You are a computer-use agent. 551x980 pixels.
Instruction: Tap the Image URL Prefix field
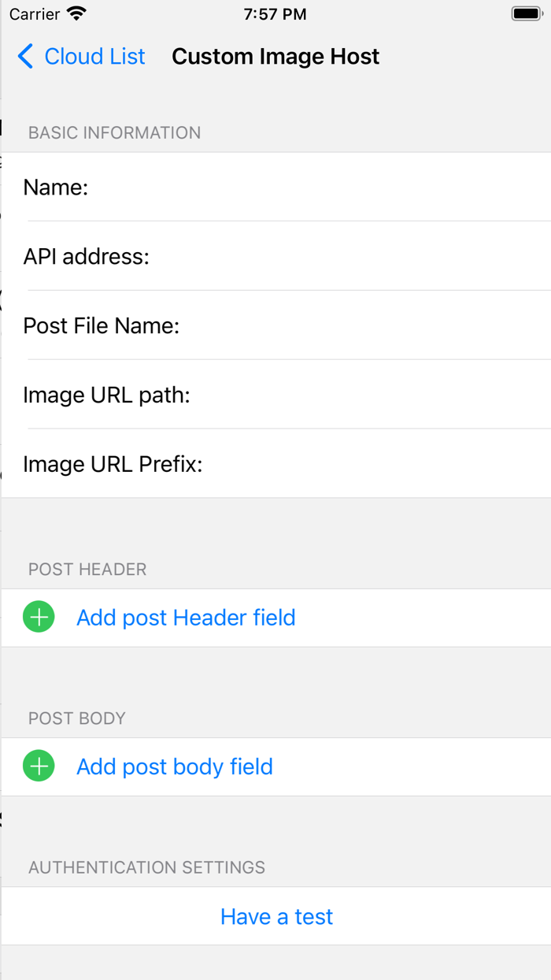338,464
